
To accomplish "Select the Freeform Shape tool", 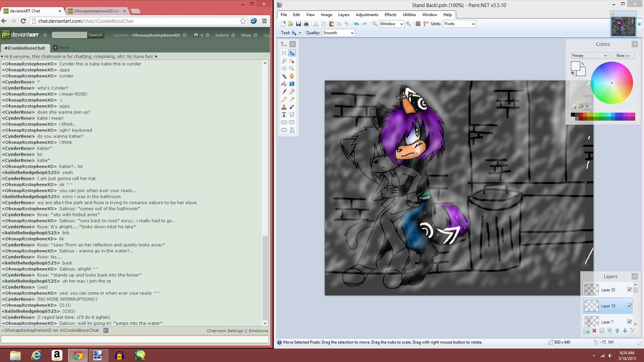I will [x=292, y=130].
